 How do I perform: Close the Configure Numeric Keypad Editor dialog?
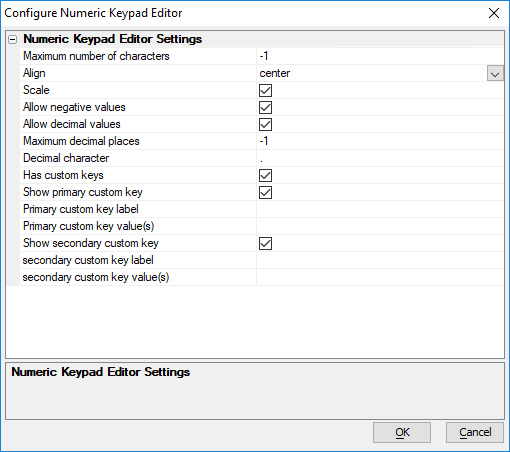click(494, 13)
